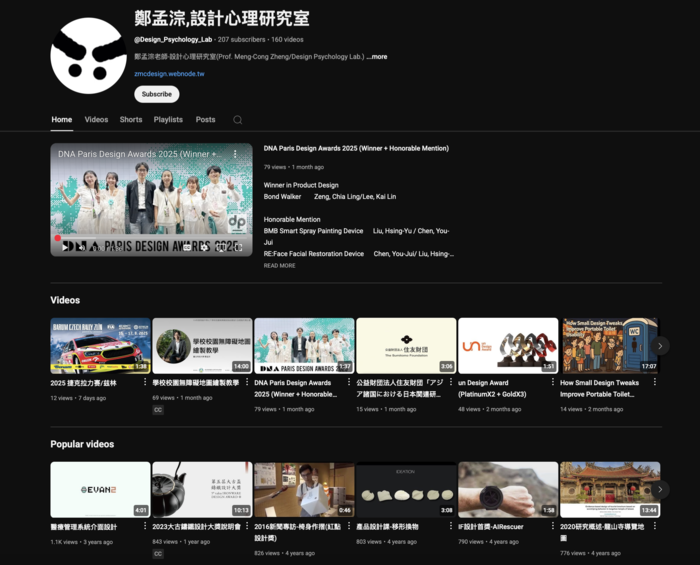Play the featured DNA Paris video

pos(66,247)
